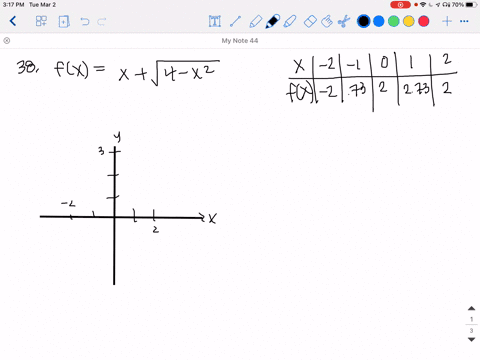The width and height of the screenshot is (480, 360).
Task: Undo the last stroke
Action: (x=85, y=22)
